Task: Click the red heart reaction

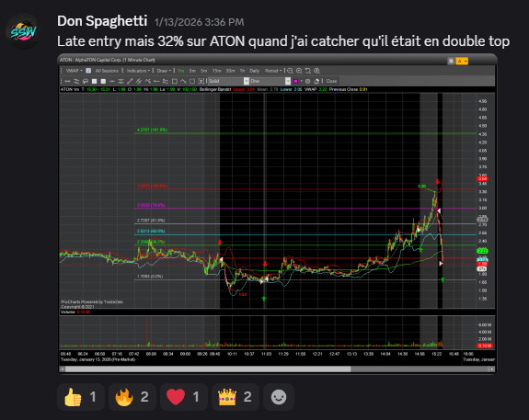Action: (183, 397)
